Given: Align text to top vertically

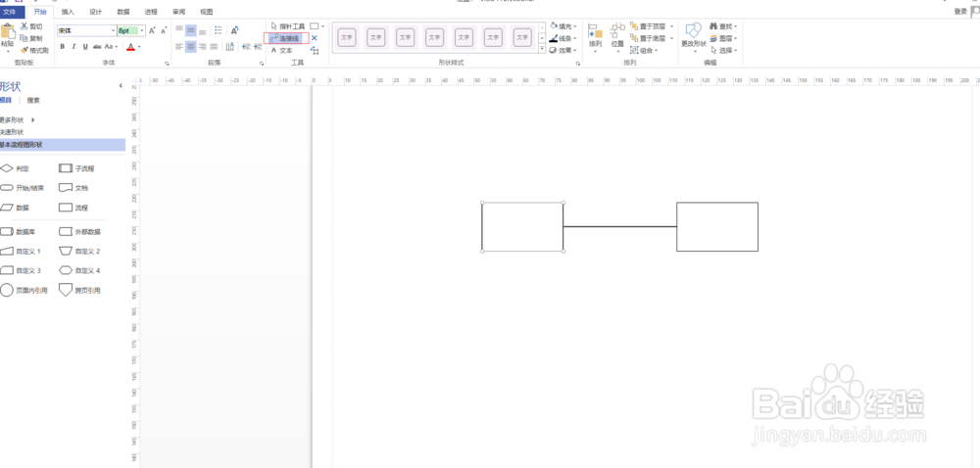Looking at the screenshot, I should 179,30.
